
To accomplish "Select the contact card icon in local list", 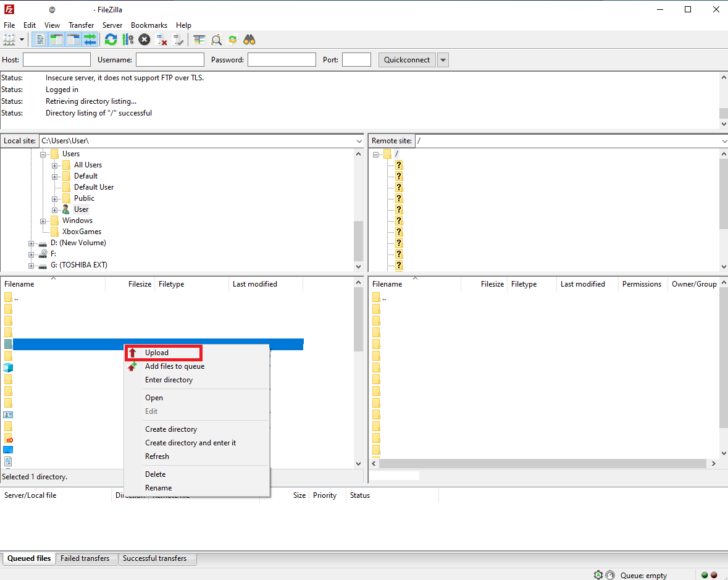I will point(8,414).
